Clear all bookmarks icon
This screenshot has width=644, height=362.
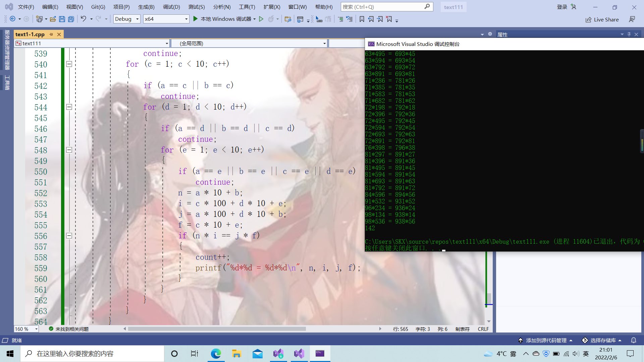click(x=389, y=19)
